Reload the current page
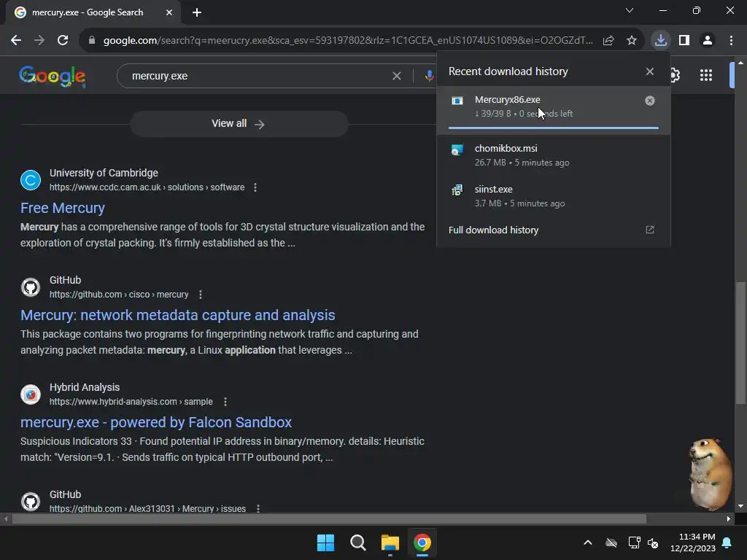The width and height of the screenshot is (747, 560). 63,41
